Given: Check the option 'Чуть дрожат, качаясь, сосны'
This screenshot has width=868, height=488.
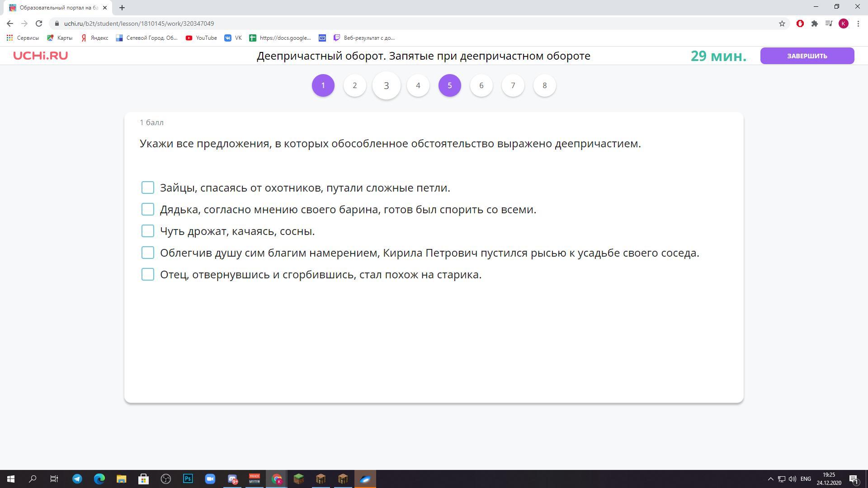Looking at the screenshot, I should (x=148, y=231).
